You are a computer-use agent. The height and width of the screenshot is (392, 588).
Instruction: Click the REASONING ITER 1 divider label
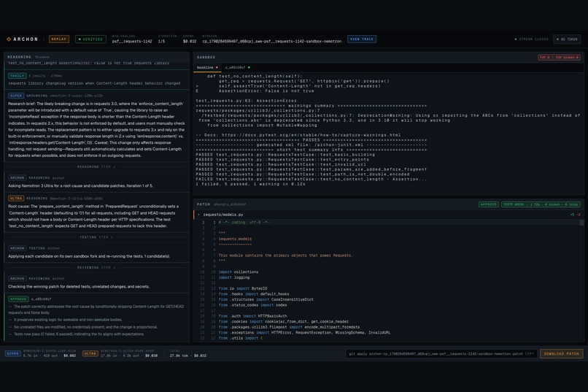(96, 166)
